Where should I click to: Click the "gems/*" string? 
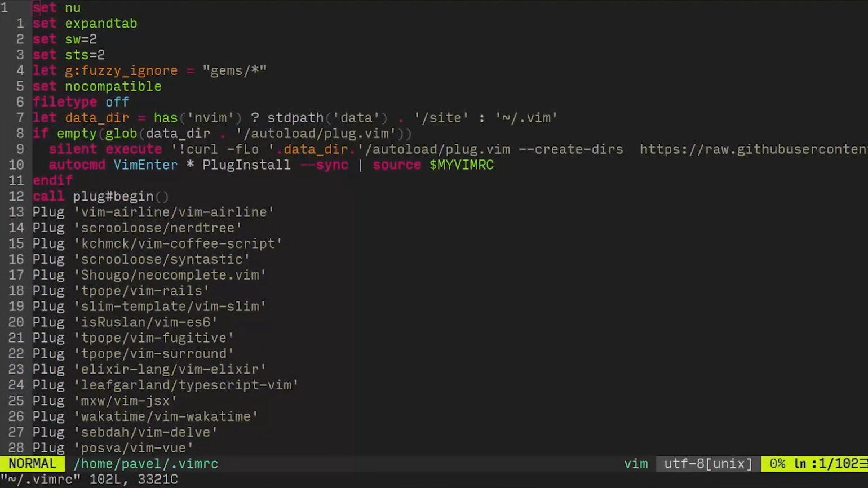(x=234, y=71)
